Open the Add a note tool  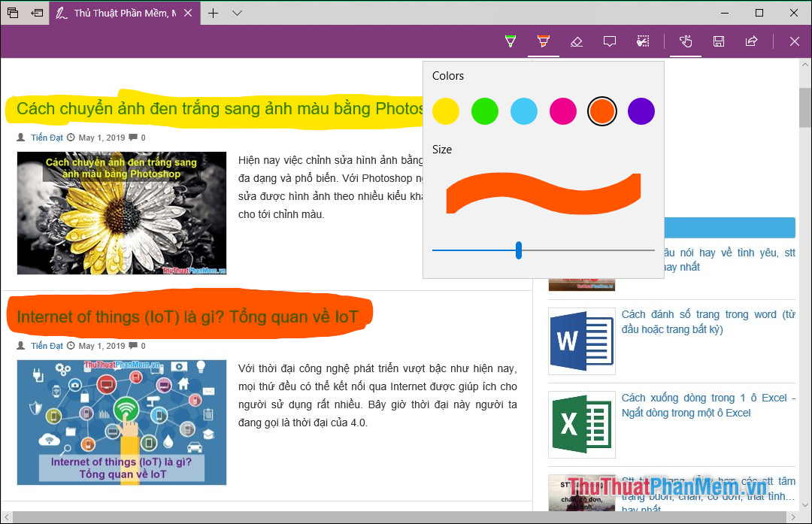tap(610, 41)
